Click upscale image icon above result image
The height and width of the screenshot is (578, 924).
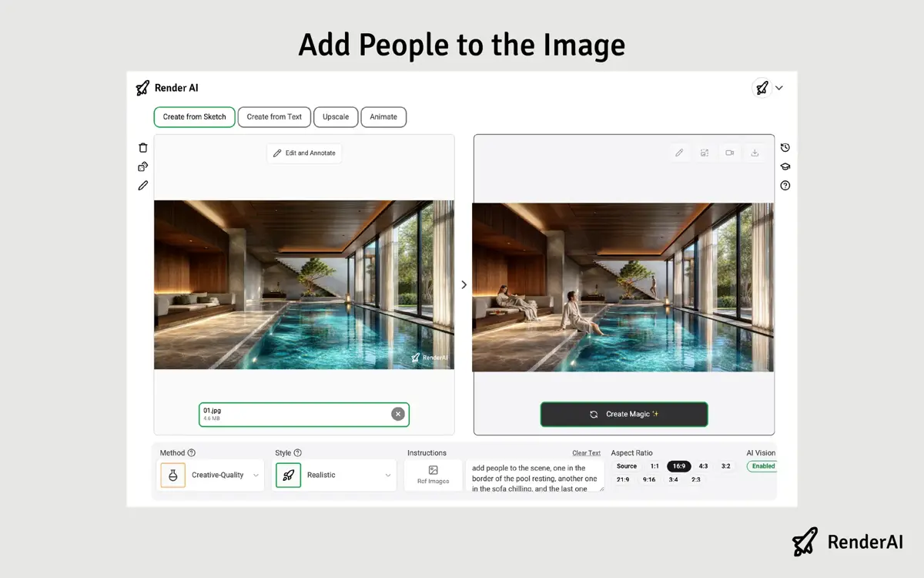pyautogui.click(x=705, y=153)
